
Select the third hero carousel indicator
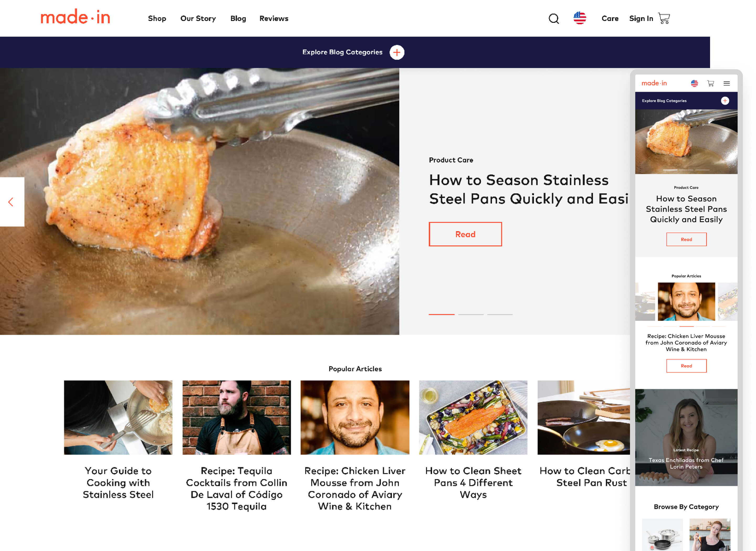pos(500,314)
